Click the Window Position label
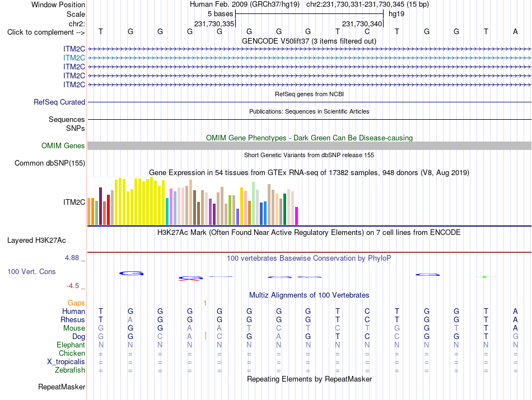This screenshot has width=532, height=400. click(x=58, y=4)
